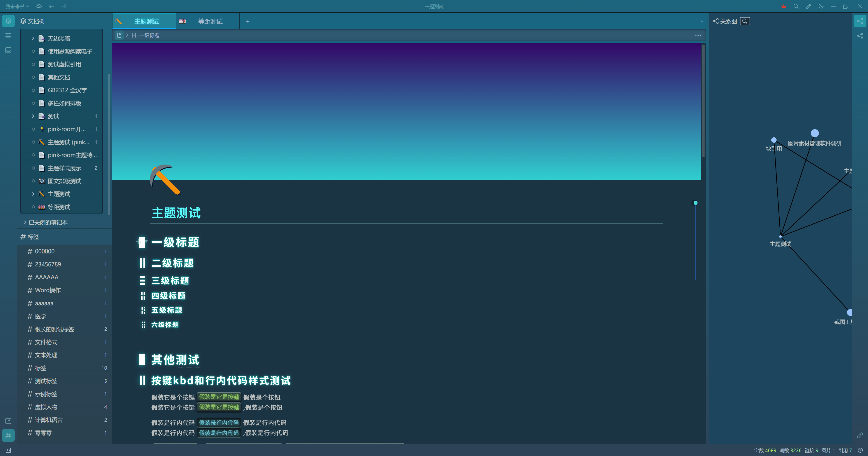Open backlinks icon at bottom of right dock
The width and height of the screenshot is (868, 456).
tap(860, 435)
